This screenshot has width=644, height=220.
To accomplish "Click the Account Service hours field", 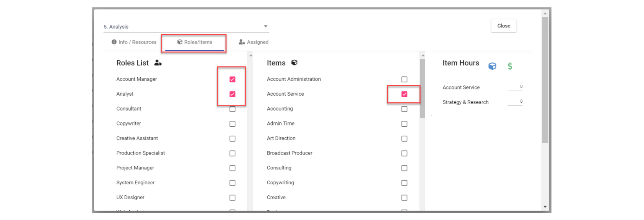I will (515, 87).
